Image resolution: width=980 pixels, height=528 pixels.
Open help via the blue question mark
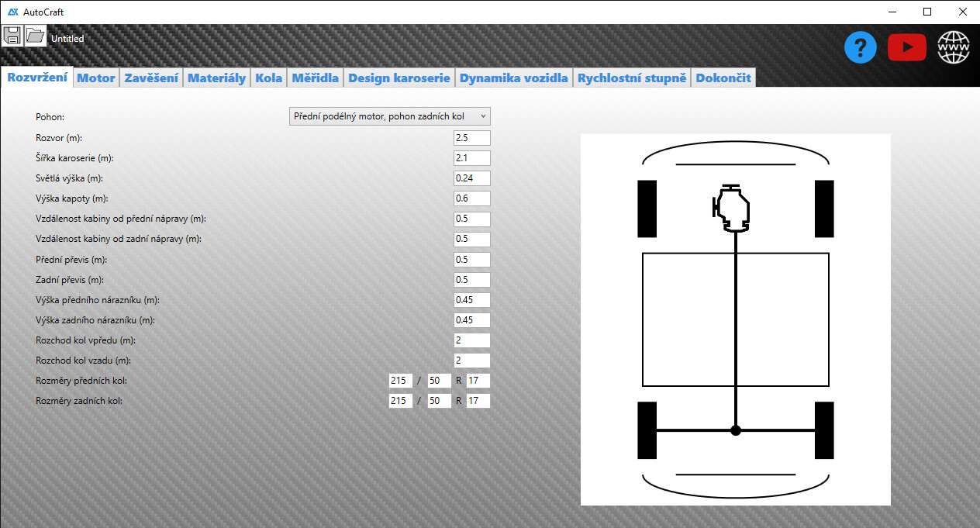click(860, 48)
